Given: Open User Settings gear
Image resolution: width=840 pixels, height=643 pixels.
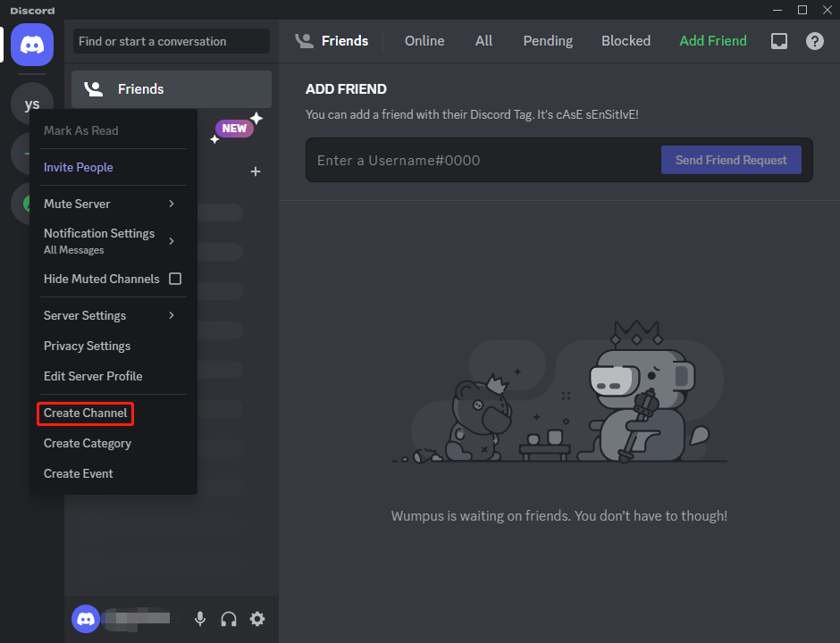Looking at the screenshot, I should (x=257, y=619).
